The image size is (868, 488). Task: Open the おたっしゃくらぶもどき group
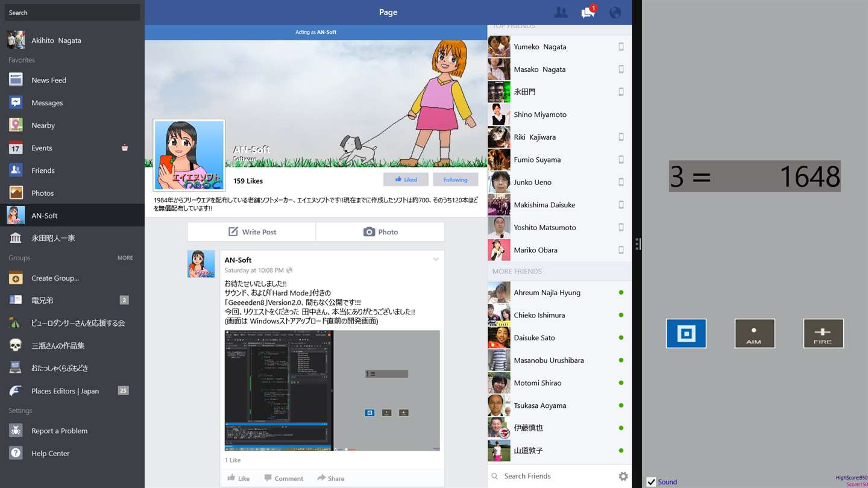pos(72,368)
